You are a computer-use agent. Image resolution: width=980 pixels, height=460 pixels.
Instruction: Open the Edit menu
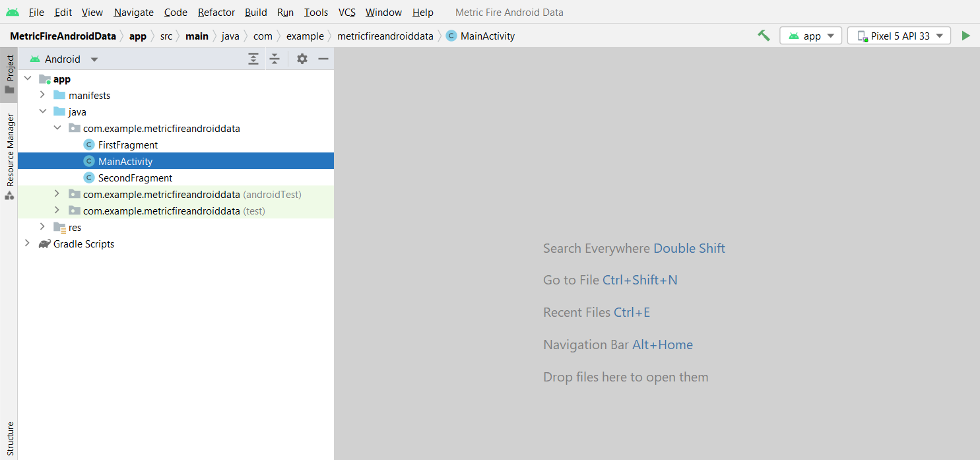[63, 12]
